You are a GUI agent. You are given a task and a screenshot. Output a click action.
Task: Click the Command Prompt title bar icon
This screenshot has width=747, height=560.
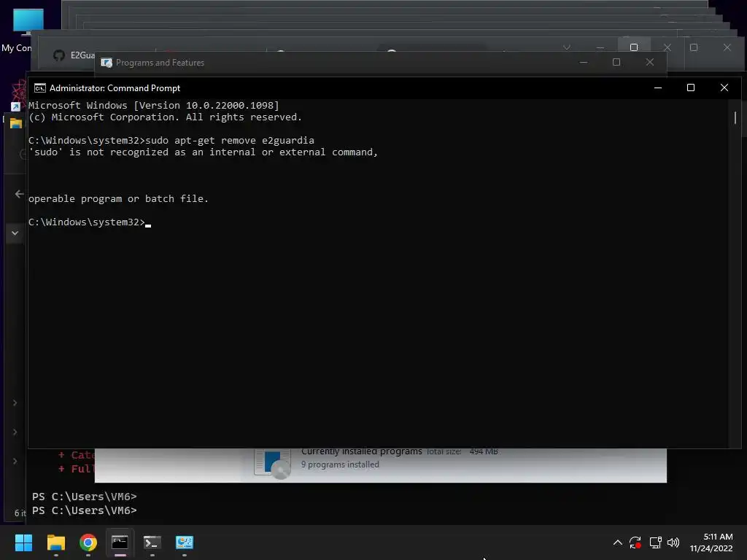pyautogui.click(x=40, y=88)
